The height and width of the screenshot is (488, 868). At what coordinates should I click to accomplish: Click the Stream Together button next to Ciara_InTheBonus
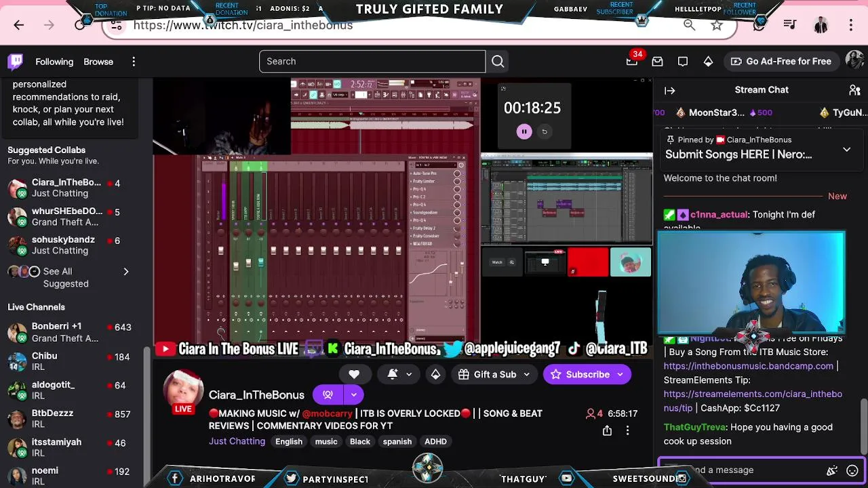pos(328,394)
